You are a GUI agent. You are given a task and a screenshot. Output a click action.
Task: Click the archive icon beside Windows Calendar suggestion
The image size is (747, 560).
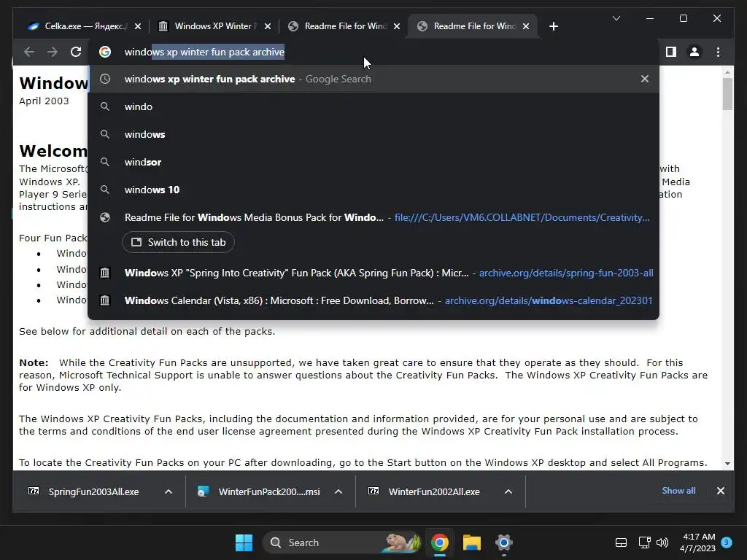click(x=105, y=300)
